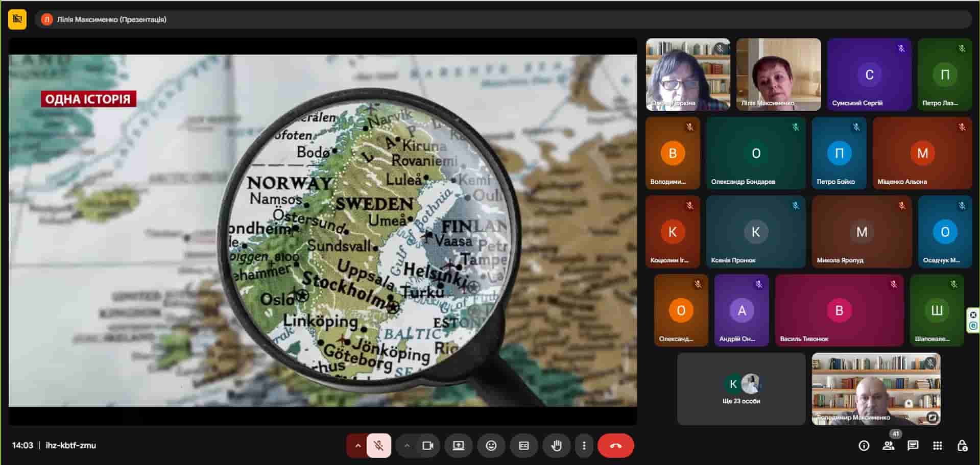Unmute the microphone in the call bar

pyautogui.click(x=378, y=446)
